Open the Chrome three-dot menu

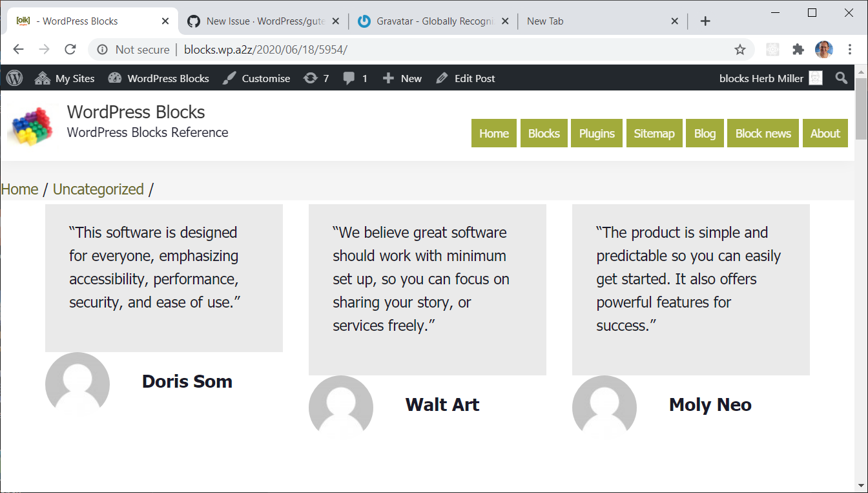click(850, 50)
